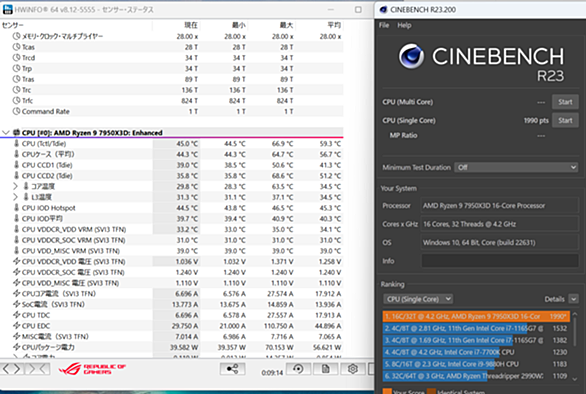Select the Trfc timing row
Viewport: 586px width, 394px height.
pos(172,101)
